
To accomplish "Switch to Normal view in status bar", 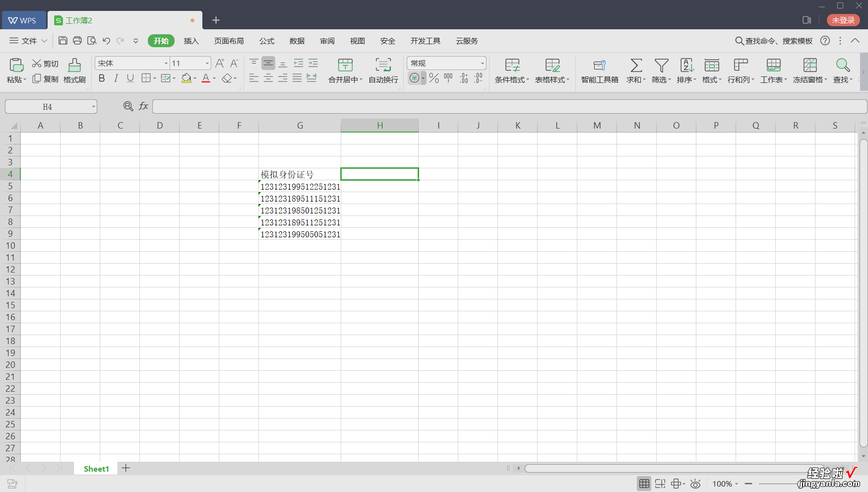I will (x=644, y=484).
